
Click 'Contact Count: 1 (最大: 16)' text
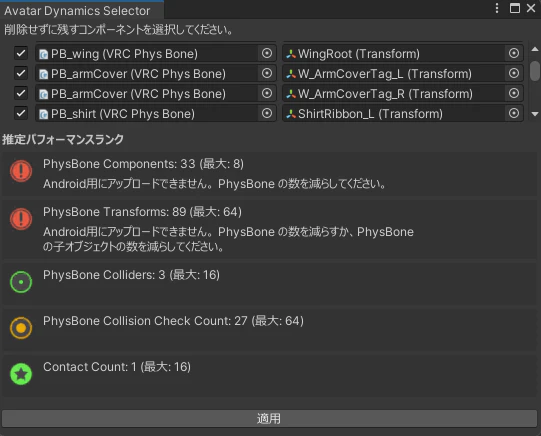pyautogui.click(x=117, y=367)
